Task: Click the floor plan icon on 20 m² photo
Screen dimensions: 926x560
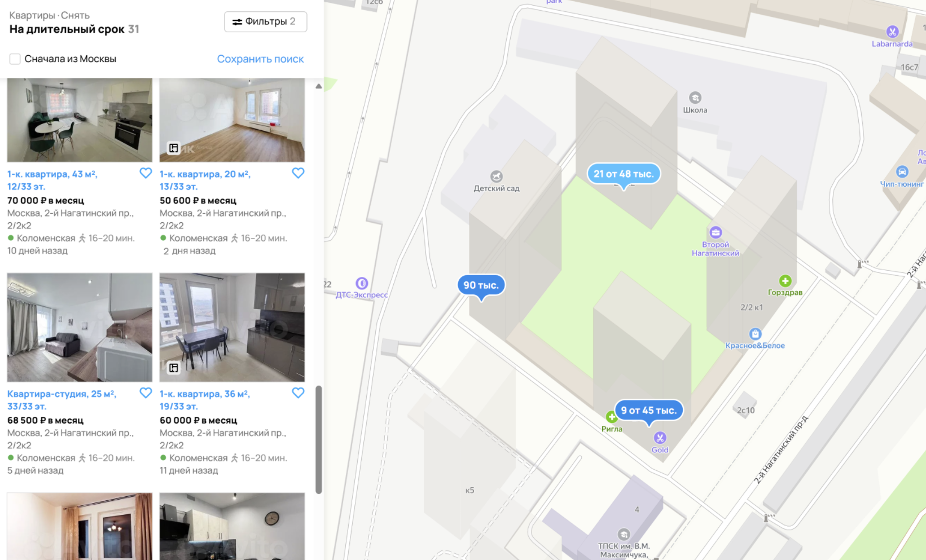Action: [174, 148]
